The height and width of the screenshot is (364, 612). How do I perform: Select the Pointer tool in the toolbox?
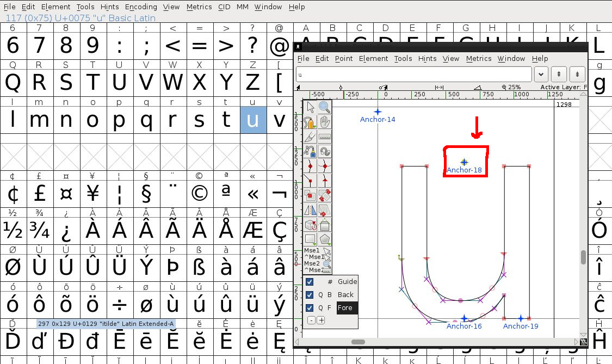pyautogui.click(x=311, y=107)
